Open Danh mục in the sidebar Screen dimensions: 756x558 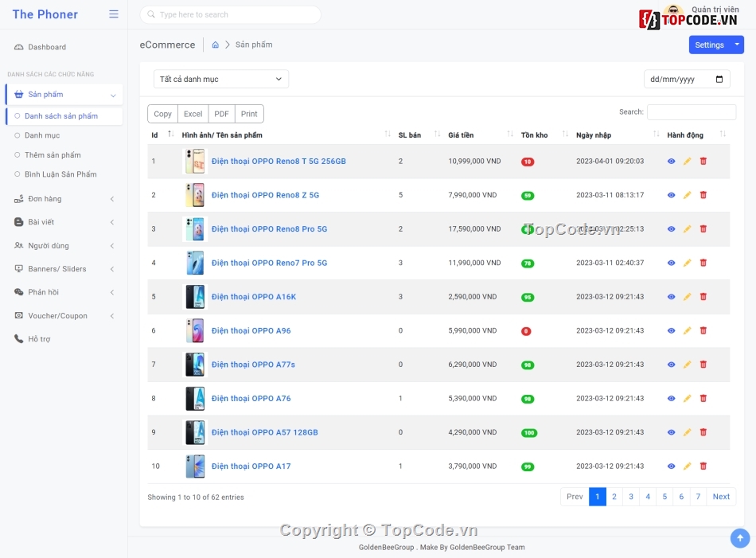coord(42,135)
